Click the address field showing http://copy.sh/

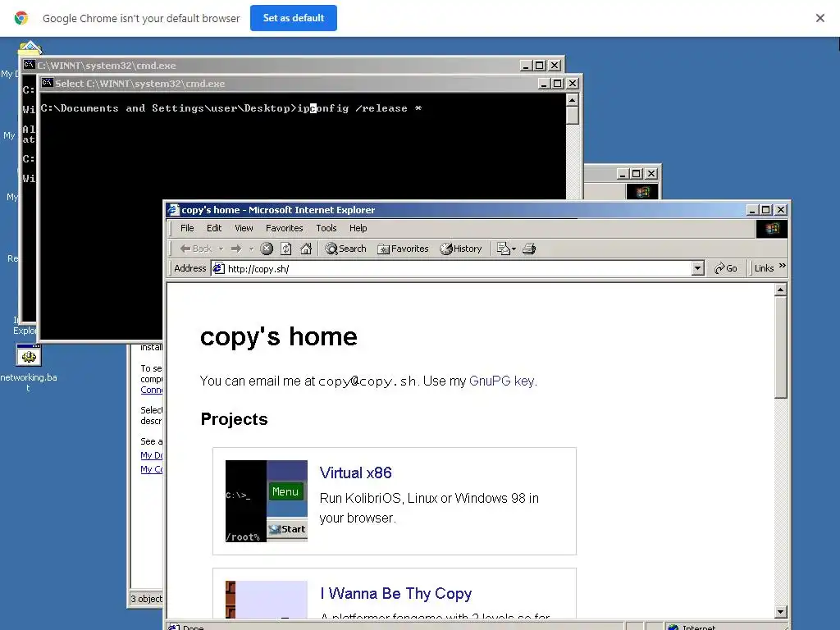[450, 268]
